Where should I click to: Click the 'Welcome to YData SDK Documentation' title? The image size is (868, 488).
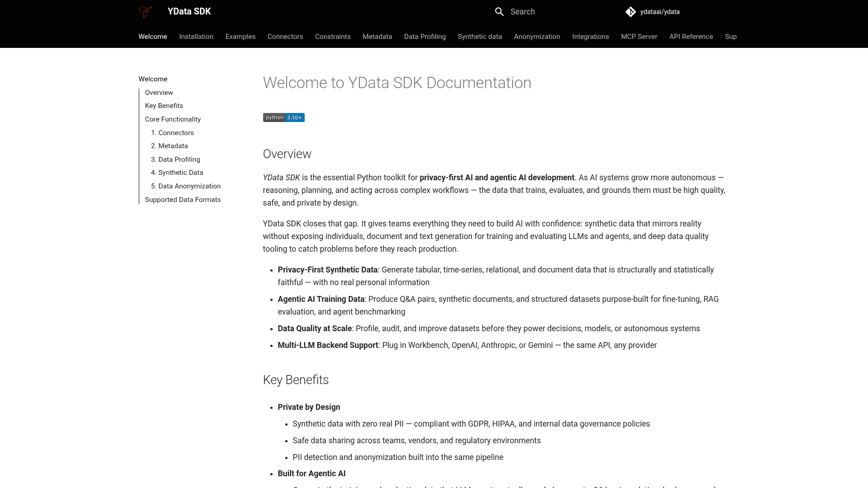(x=397, y=83)
